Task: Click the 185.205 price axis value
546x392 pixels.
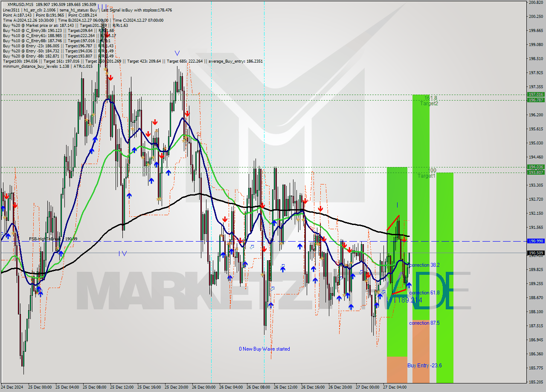Action: [536, 382]
